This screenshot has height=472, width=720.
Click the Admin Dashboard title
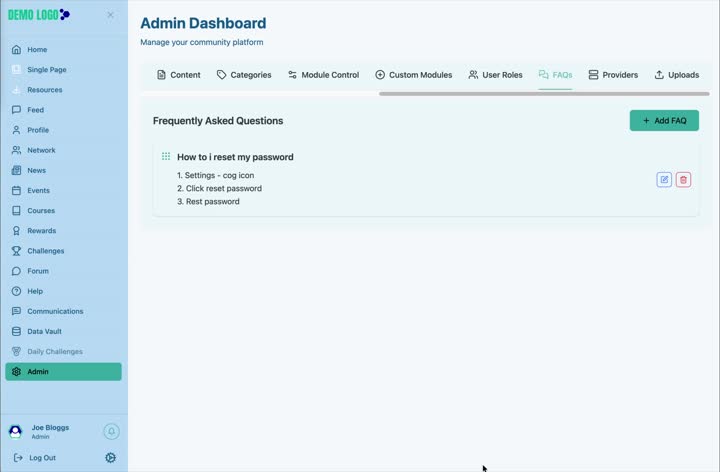pos(203,23)
